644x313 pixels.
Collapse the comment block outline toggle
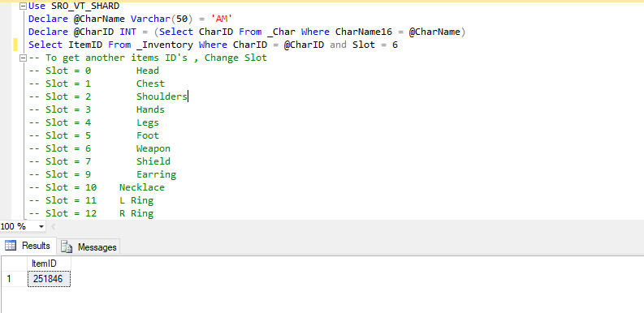coord(23,58)
